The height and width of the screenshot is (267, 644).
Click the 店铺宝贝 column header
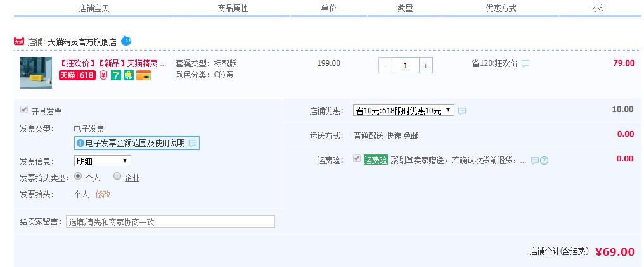[x=94, y=8]
